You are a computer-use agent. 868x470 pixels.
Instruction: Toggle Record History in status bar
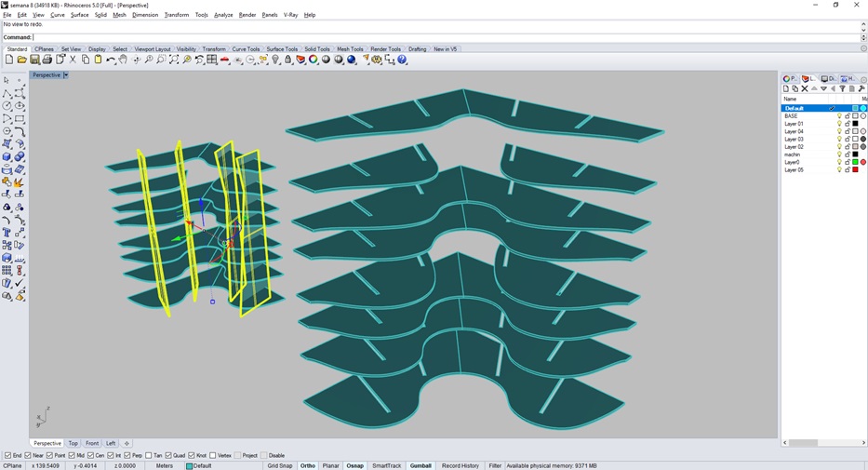click(460, 465)
